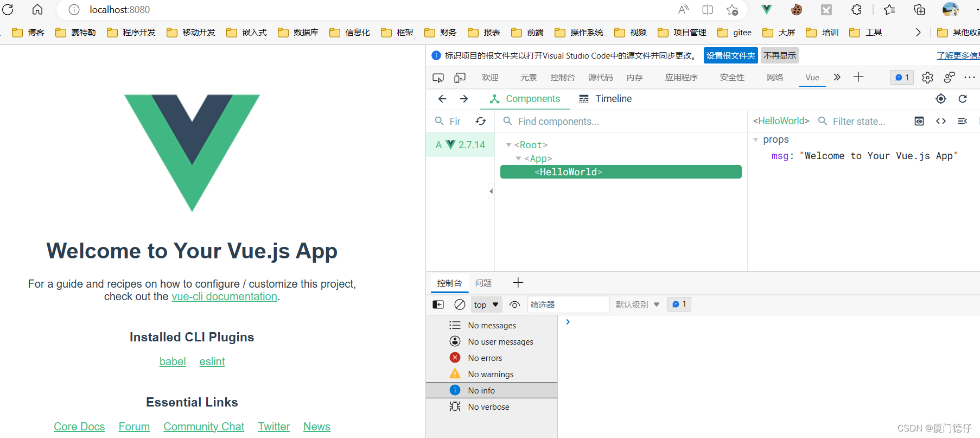This screenshot has height=438, width=980.
Task: Open the vue-cli documentation link
Action: (225, 297)
